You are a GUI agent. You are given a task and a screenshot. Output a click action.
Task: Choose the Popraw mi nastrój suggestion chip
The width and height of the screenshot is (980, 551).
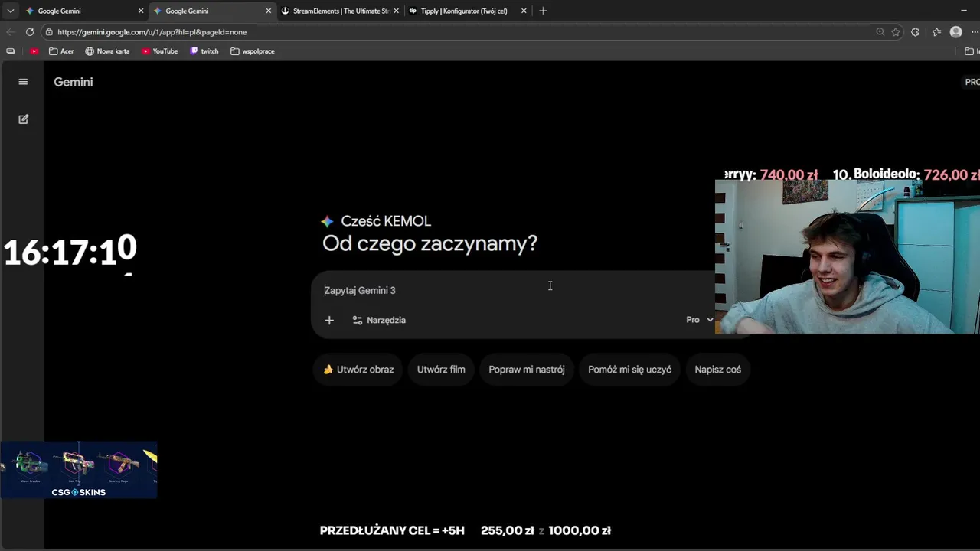pyautogui.click(x=527, y=370)
